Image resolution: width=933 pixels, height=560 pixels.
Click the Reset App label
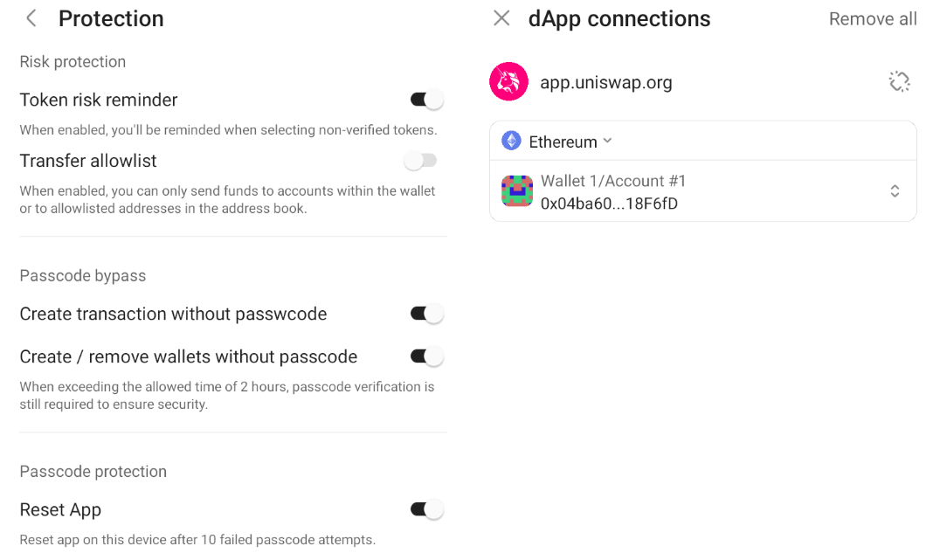(60, 510)
